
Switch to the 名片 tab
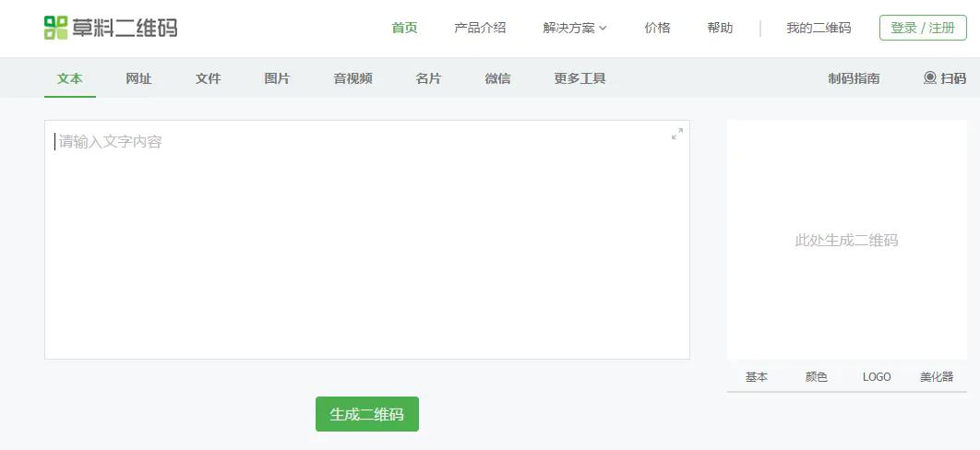(x=428, y=78)
